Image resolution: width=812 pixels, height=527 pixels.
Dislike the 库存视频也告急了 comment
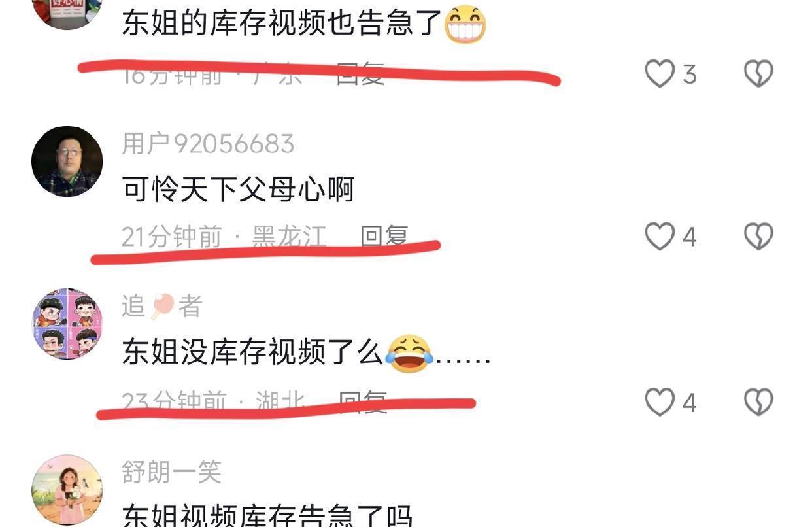coord(758,74)
